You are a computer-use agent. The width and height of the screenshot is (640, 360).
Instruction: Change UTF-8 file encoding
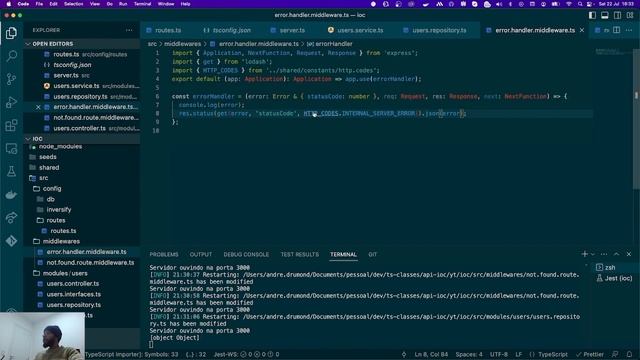[499, 354]
